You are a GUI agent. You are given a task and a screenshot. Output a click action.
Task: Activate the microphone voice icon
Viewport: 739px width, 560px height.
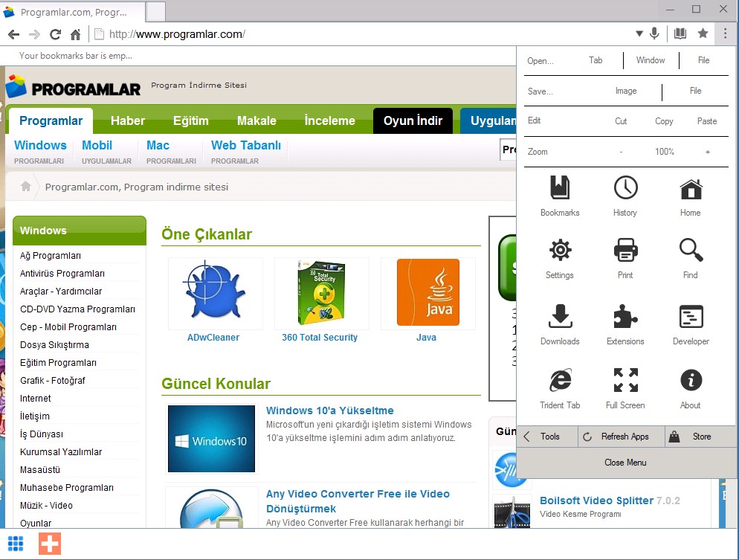click(x=654, y=33)
